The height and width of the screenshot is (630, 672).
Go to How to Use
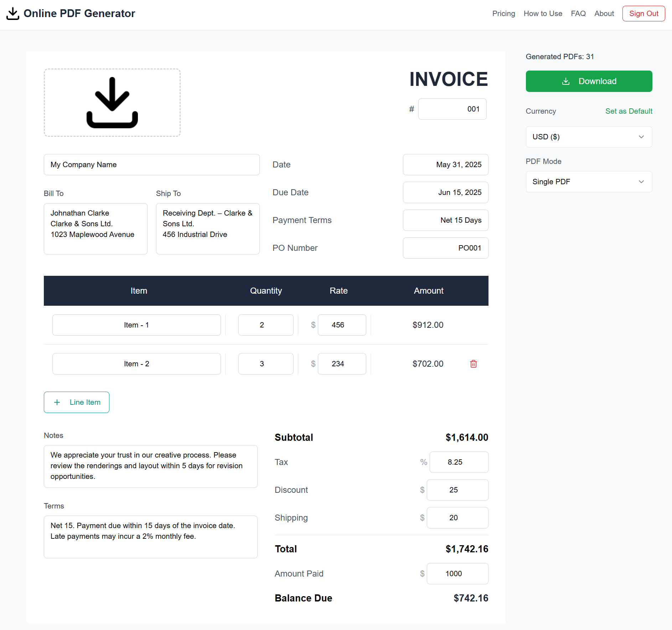(543, 14)
